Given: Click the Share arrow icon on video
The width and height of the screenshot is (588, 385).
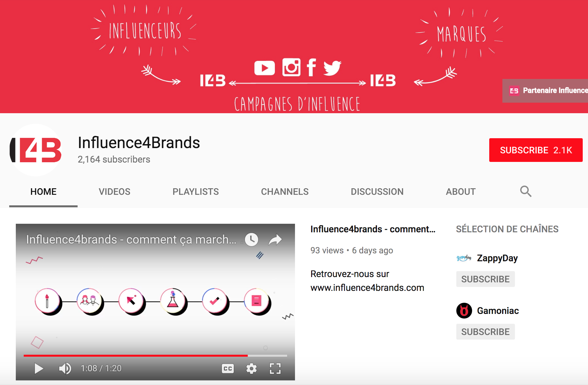Looking at the screenshot, I should click(x=275, y=240).
